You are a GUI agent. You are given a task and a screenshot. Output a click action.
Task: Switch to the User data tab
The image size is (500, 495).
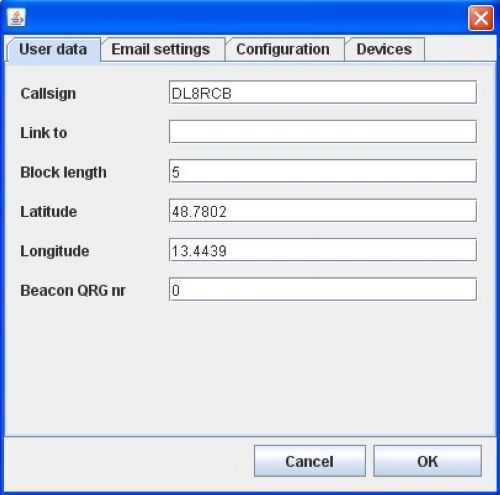53,50
